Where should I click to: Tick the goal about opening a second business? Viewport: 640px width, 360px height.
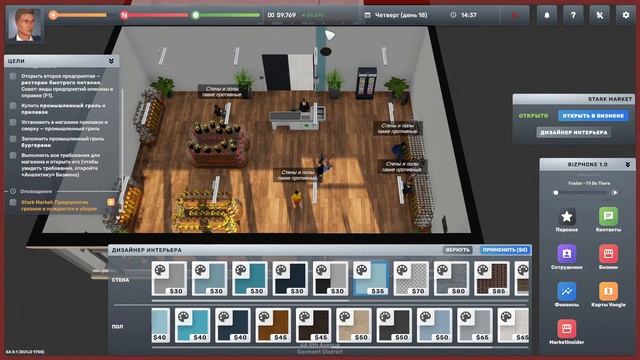pyautogui.click(x=13, y=76)
